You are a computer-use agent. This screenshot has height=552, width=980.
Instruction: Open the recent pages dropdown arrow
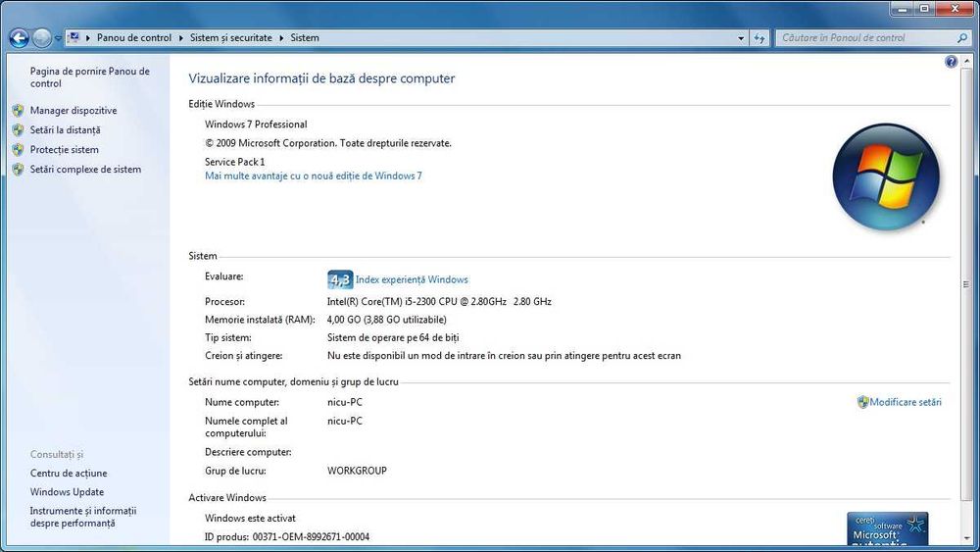[x=58, y=38]
